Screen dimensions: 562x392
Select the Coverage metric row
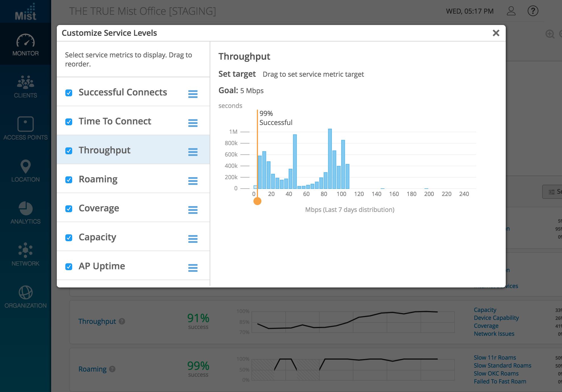coord(99,208)
